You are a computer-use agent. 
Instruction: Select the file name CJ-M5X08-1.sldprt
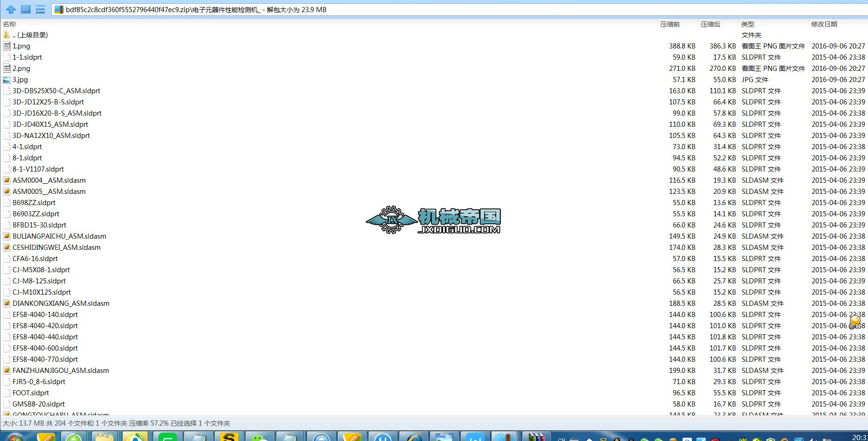tap(41, 270)
